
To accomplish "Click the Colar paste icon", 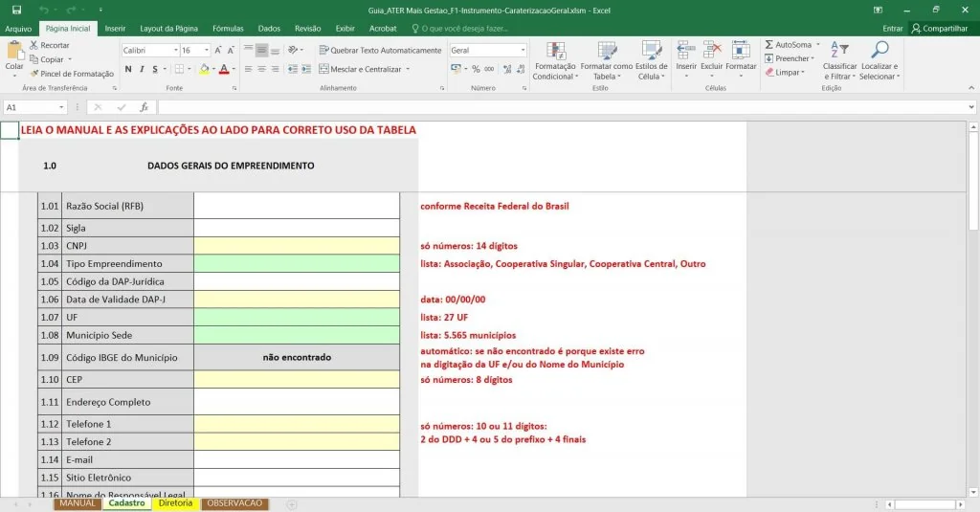I will click(14, 52).
